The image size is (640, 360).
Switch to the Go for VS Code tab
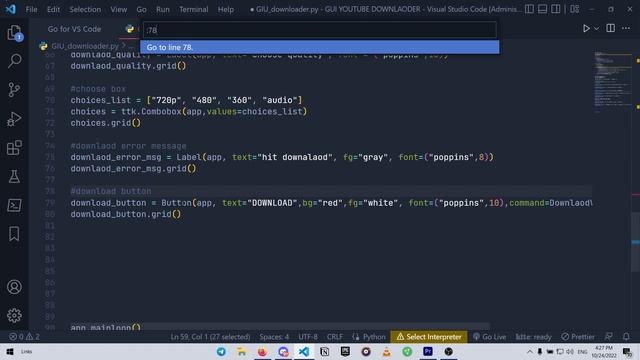tap(74, 29)
